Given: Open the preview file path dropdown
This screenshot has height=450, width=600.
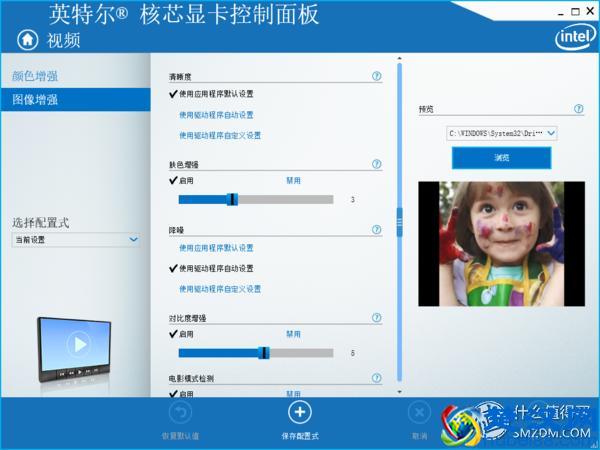Looking at the screenshot, I should tap(502, 133).
